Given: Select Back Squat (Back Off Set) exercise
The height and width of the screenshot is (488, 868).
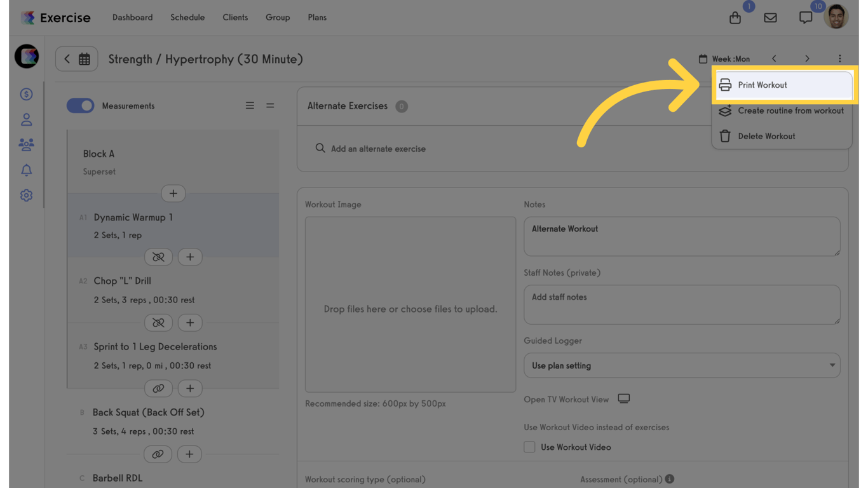Looking at the screenshot, I should 173,421.
